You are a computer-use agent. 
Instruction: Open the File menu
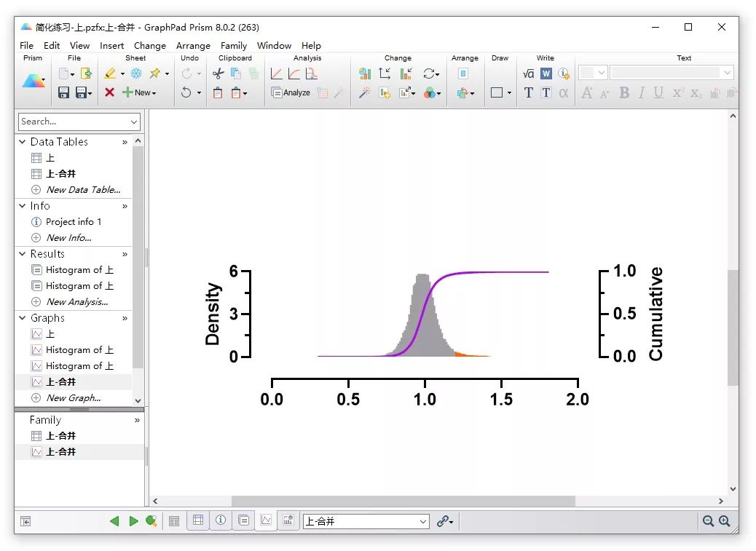(x=26, y=45)
